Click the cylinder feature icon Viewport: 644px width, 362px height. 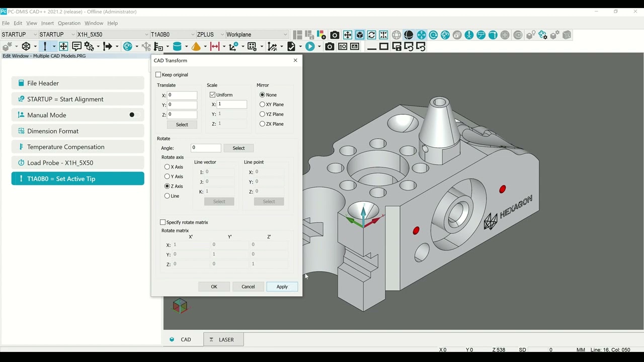click(177, 47)
